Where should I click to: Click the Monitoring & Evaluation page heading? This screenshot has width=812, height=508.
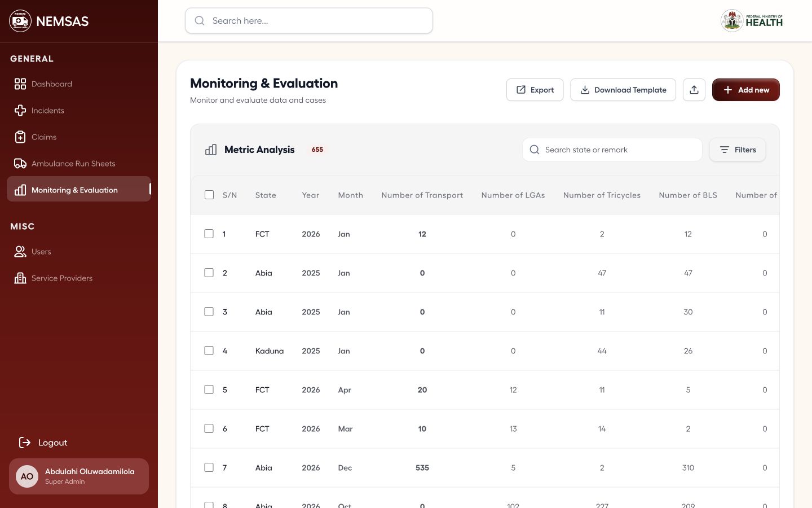point(264,84)
